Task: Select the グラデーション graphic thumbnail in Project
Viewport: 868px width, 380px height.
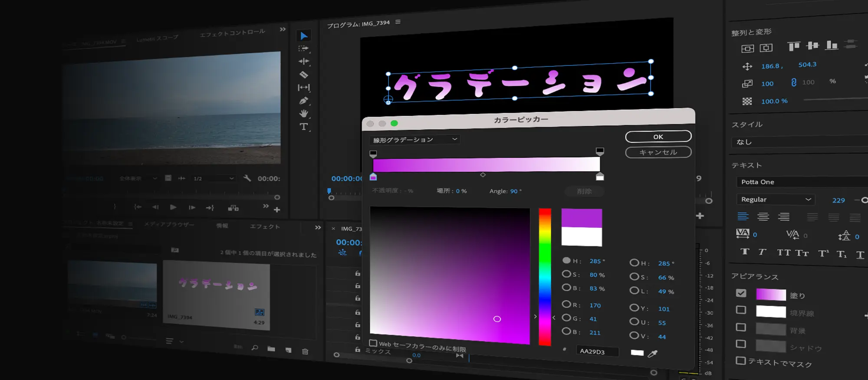Action: tap(217, 295)
